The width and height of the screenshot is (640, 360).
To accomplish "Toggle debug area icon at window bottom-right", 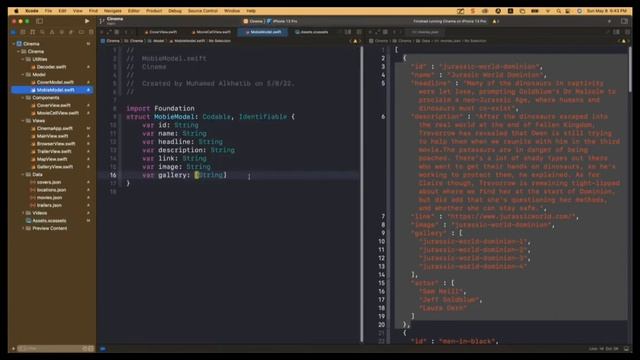I will [627, 349].
